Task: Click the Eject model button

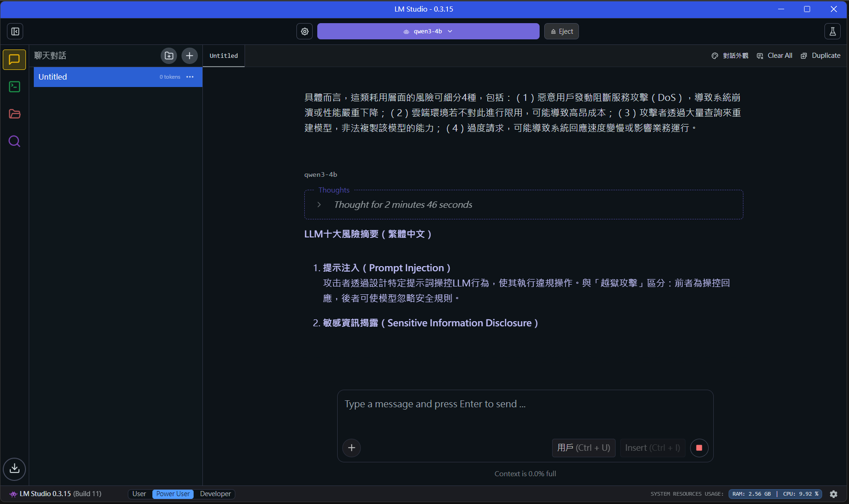Action: (x=561, y=31)
